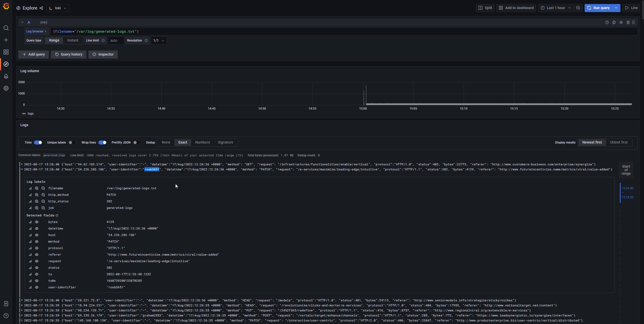This screenshot has width=644, height=324.
Task: Filter for http_method value with plus magnifier
Action: (x=37, y=195)
